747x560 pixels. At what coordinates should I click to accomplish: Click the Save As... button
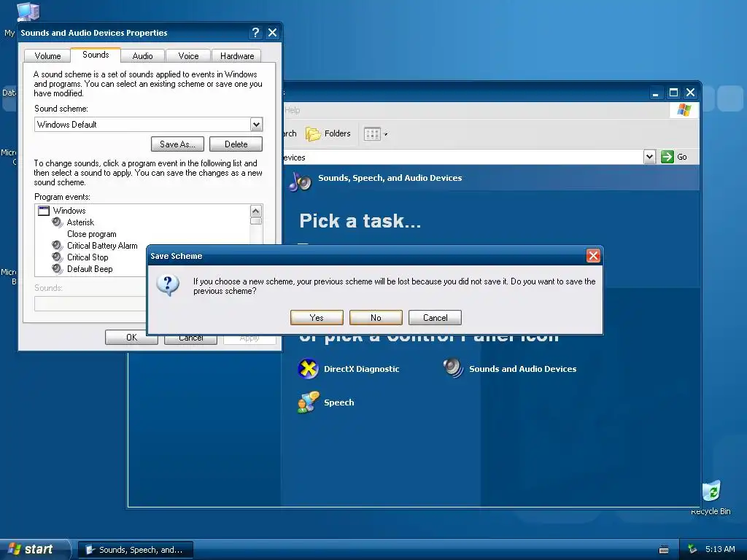(x=177, y=144)
